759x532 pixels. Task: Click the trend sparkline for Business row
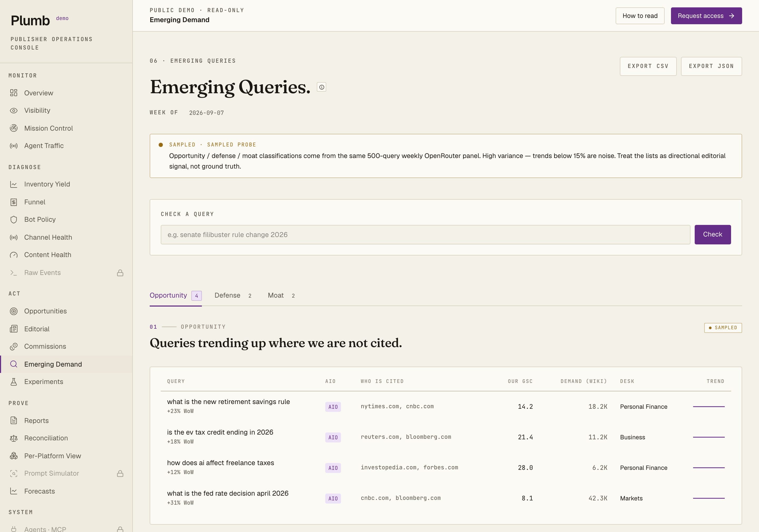708,437
